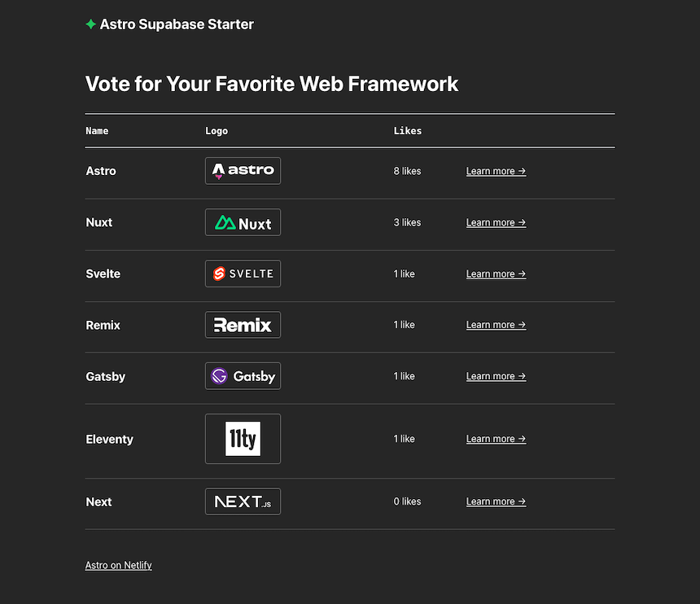Click the 8 likes count for Astro

click(407, 171)
